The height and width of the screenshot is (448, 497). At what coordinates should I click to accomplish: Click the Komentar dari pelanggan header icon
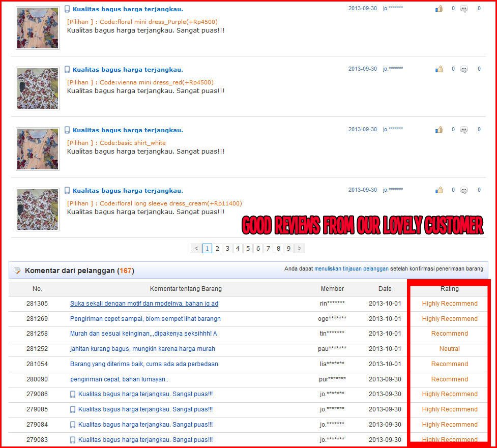[17, 271]
